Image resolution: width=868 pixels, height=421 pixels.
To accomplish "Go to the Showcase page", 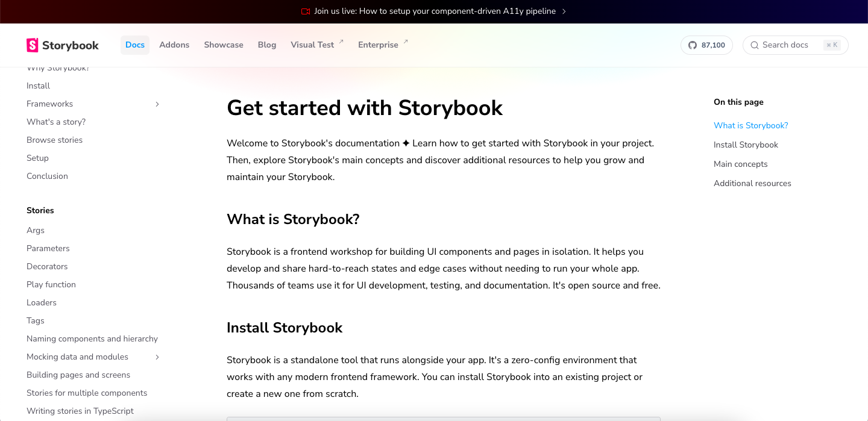I will [224, 45].
